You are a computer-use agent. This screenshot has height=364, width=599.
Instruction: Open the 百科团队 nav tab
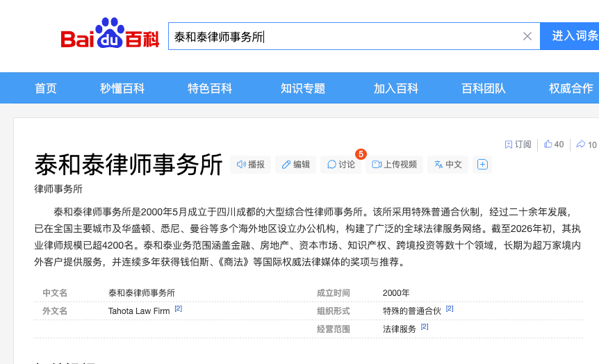pyautogui.click(x=483, y=88)
